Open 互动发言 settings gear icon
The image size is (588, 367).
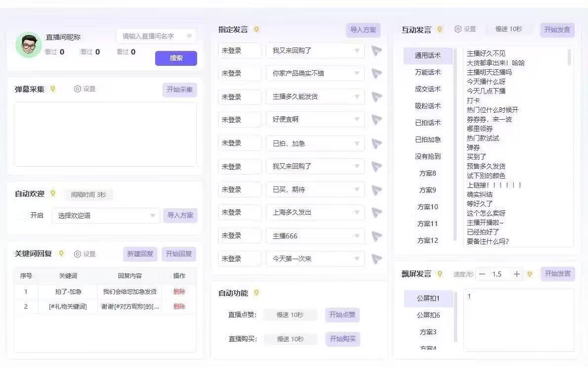(458, 29)
